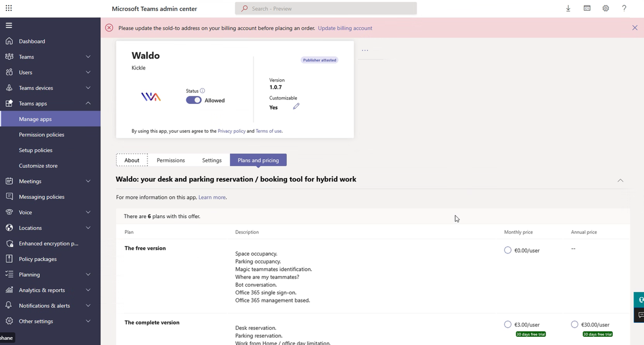Open Setup policies in sidebar
The height and width of the screenshot is (345, 644).
[50, 150]
